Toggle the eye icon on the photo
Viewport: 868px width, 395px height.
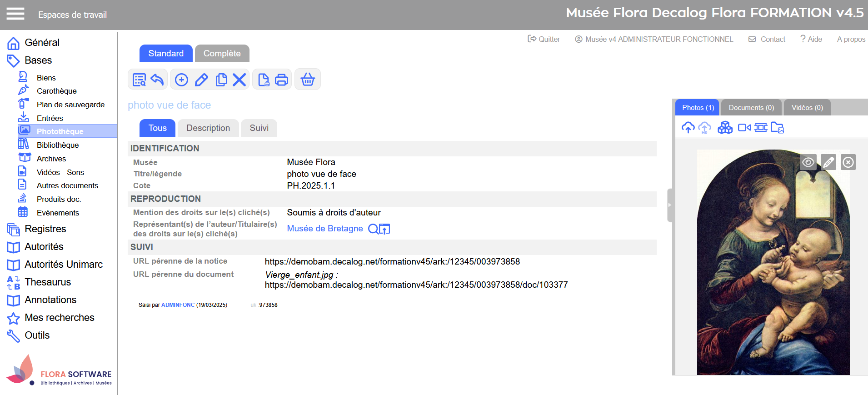(808, 162)
